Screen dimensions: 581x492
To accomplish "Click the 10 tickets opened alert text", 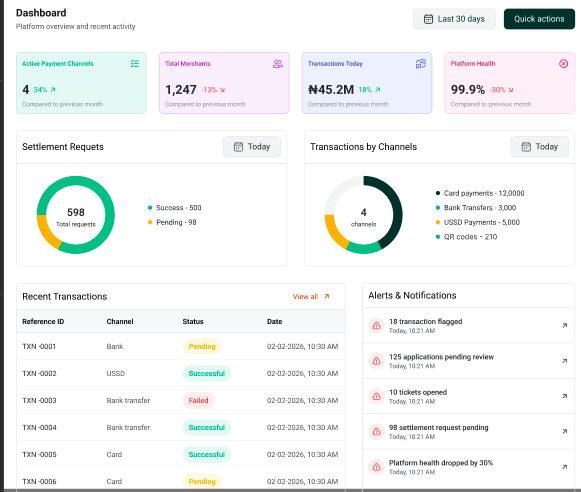I will click(418, 392).
